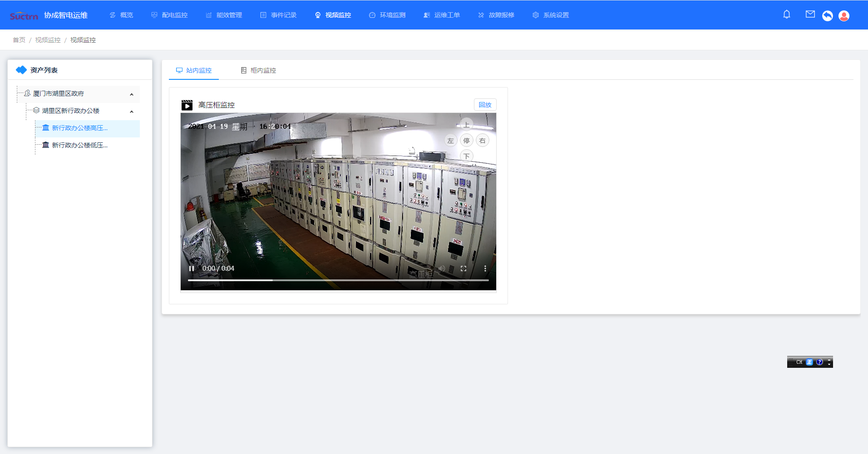Click the 回放 playback button
Viewport: 868px width, 454px height.
point(485,105)
